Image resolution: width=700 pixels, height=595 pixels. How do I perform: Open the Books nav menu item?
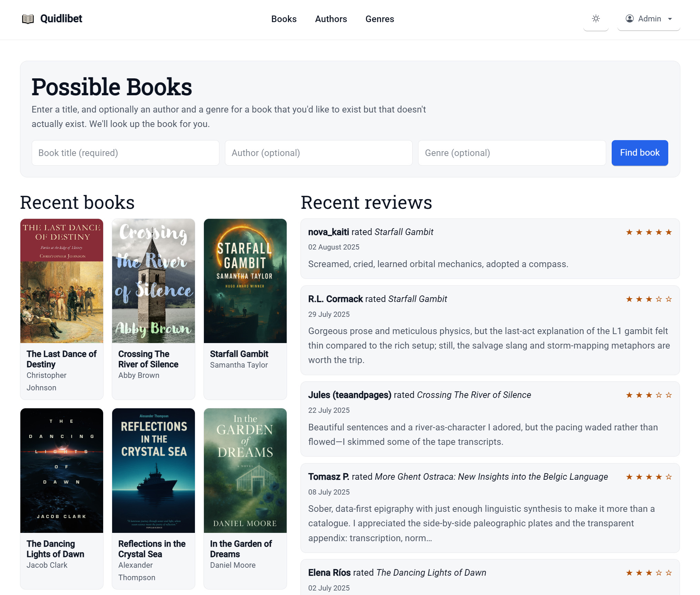point(284,19)
